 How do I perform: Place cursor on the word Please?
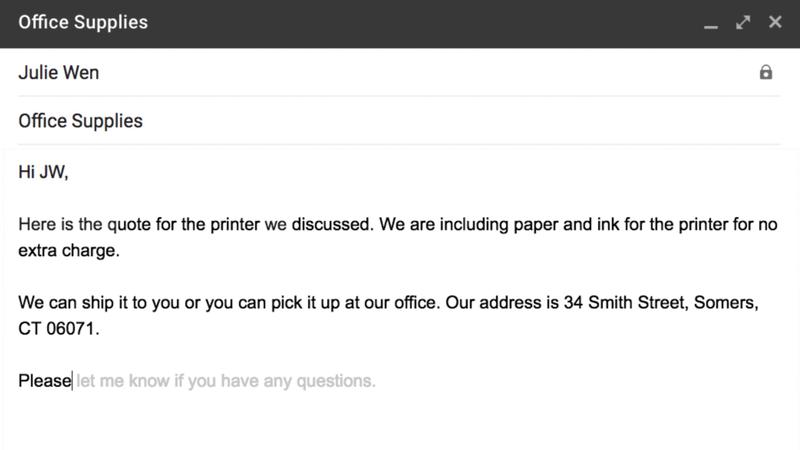click(x=45, y=381)
